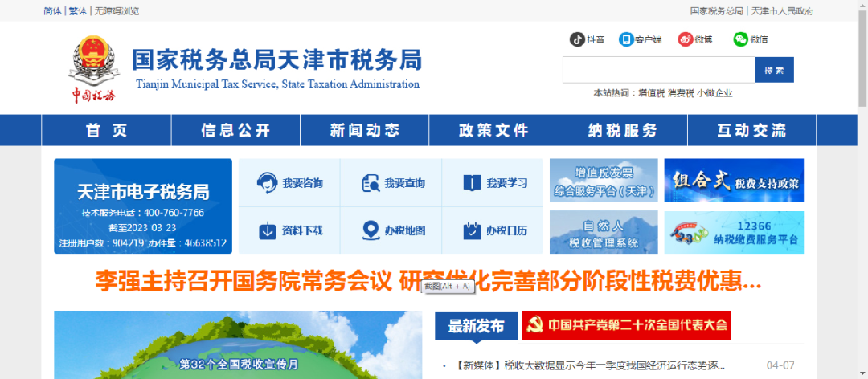Click the 第32个全国税收宣传月 slide image
Screen dimensions: 868x379
coord(238,344)
